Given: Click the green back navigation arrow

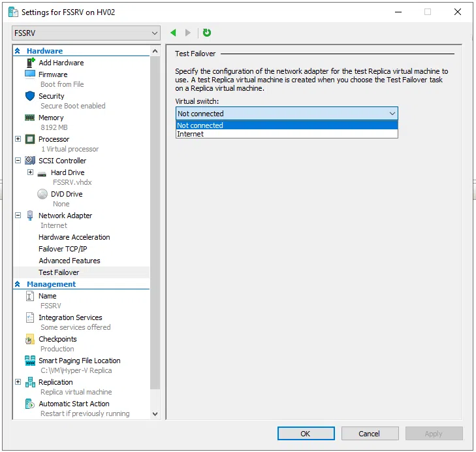Looking at the screenshot, I should click(x=173, y=33).
